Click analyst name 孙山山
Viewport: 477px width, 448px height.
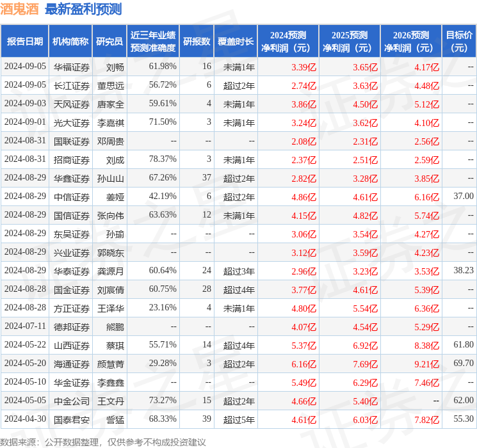[111, 179]
